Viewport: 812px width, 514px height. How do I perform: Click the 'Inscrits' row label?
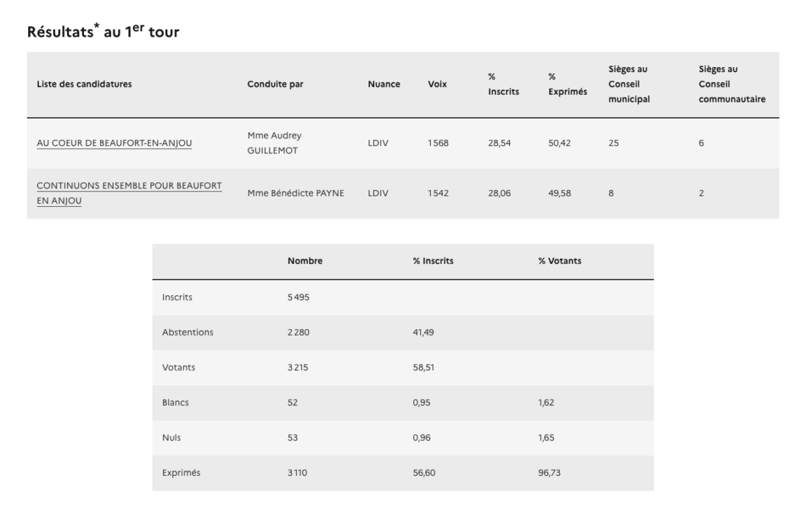click(x=177, y=297)
